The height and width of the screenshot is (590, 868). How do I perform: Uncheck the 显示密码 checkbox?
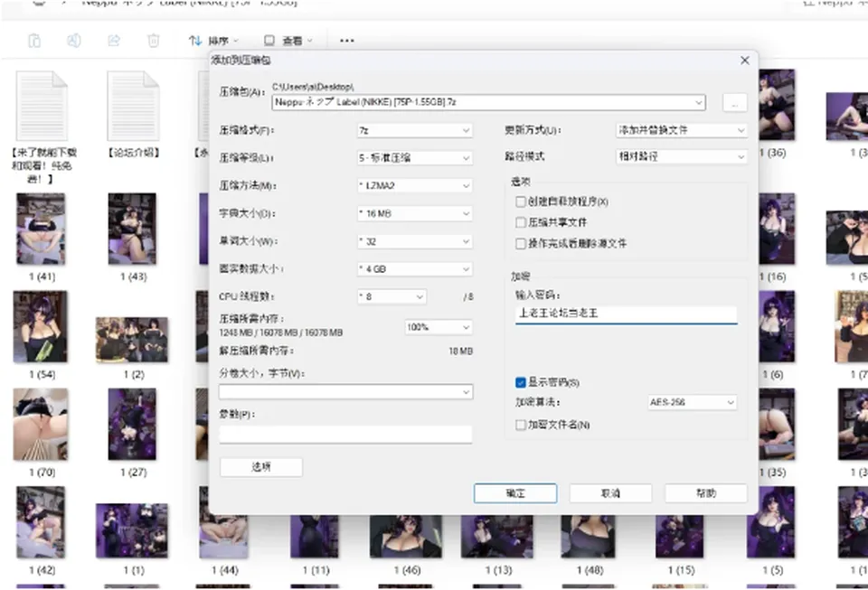[x=521, y=382]
